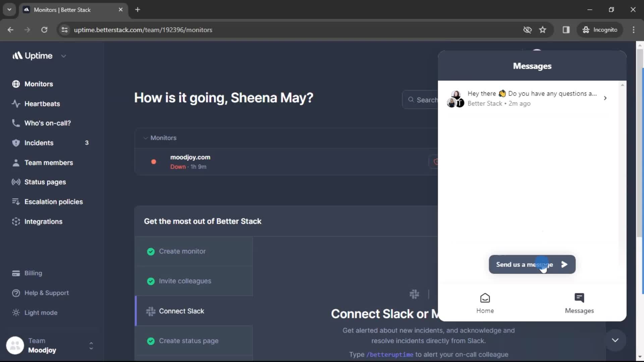This screenshot has height=362, width=644.
Task: Click Send us a message button
Action: 532,264
